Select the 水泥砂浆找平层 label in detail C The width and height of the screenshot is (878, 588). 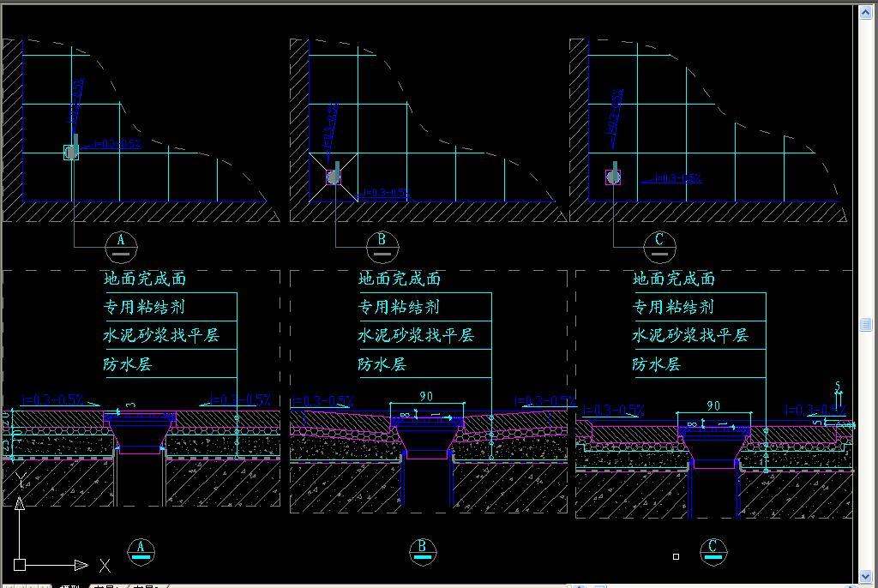[690, 335]
